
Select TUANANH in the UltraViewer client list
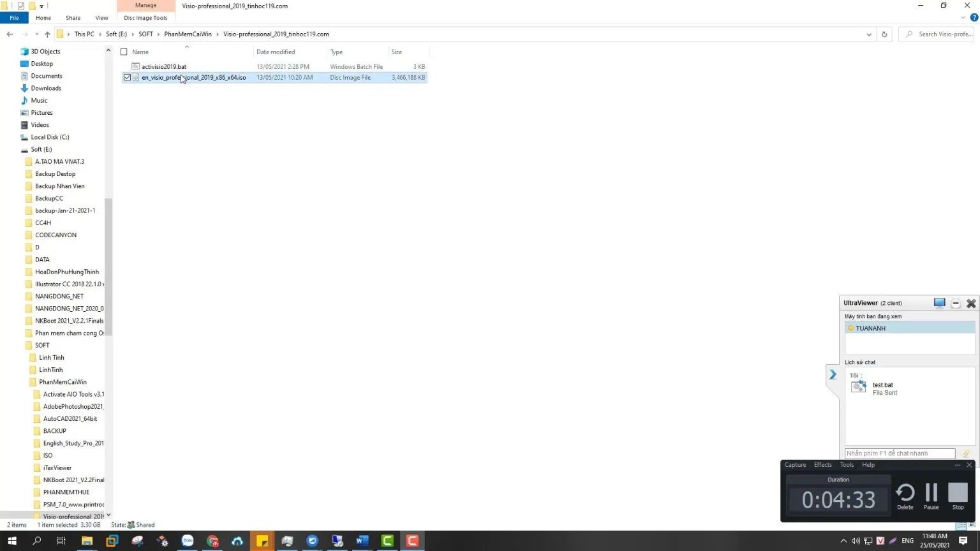pos(910,328)
